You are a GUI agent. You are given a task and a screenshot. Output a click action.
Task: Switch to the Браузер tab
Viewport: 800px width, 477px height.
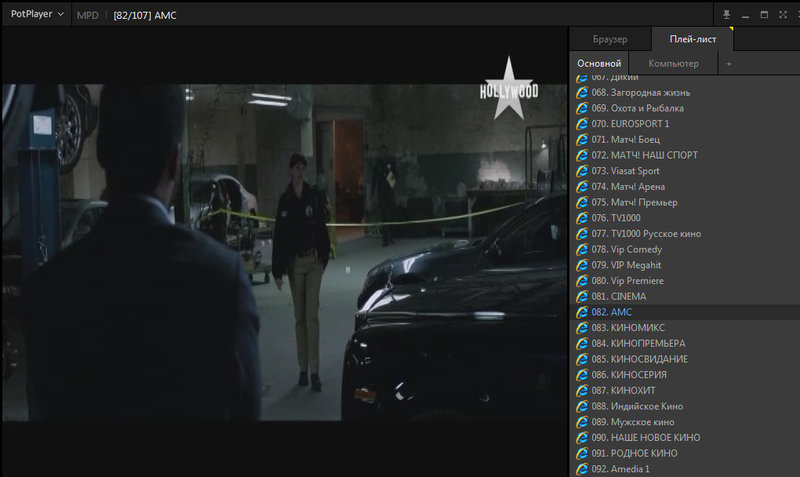[610, 39]
